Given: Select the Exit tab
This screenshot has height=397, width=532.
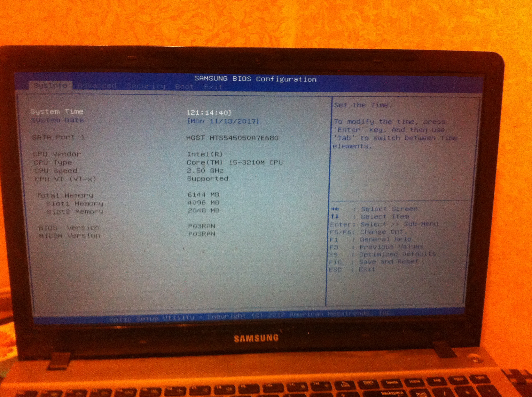Looking at the screenshot, I should (213, 87).
